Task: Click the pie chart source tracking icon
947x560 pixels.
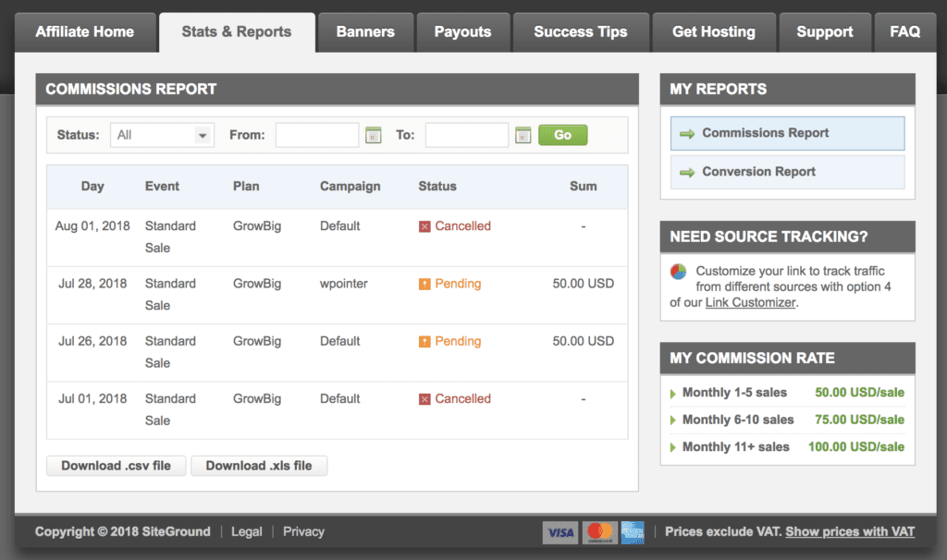Action: click(678, 272)
